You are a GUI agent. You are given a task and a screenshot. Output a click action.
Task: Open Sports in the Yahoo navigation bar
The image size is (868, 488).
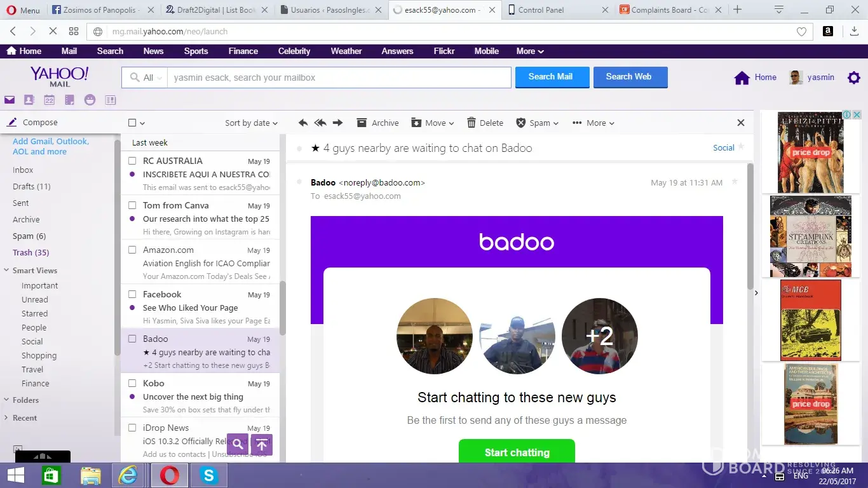click(x=196, y=51)
